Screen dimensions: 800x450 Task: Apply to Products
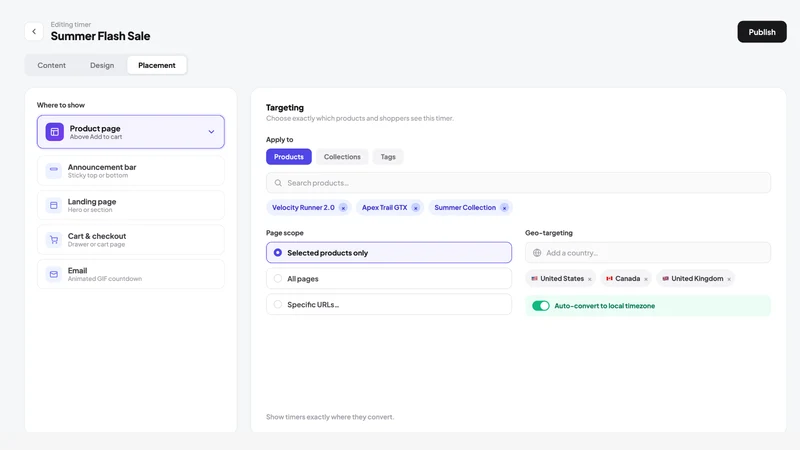coord(289,157)
